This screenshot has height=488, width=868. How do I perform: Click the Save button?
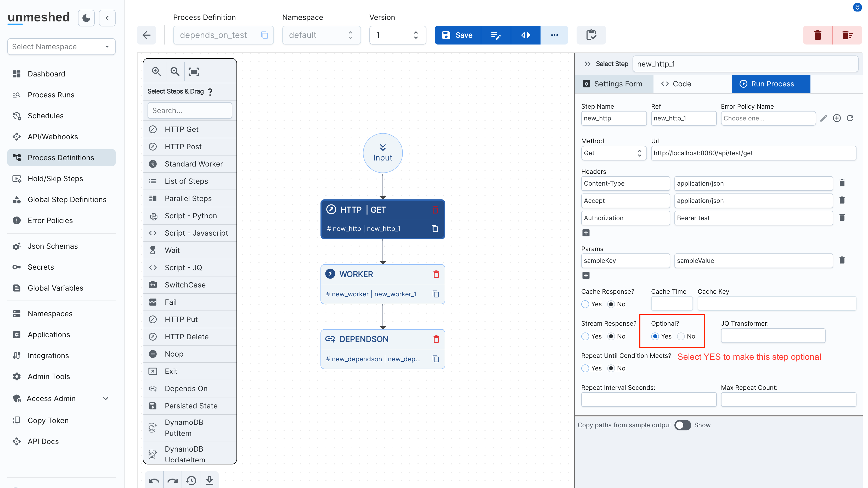point(457,35)
